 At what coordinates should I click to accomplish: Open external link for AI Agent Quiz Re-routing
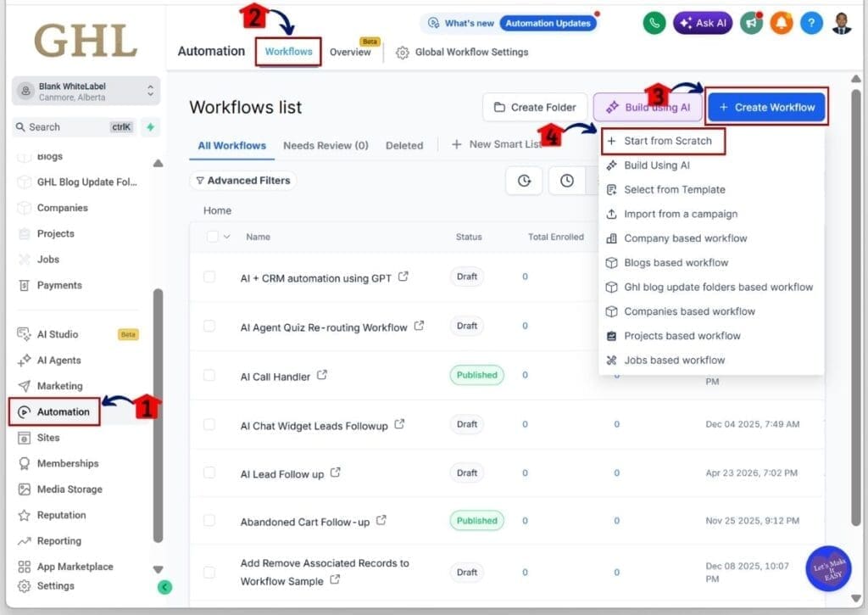419,326
